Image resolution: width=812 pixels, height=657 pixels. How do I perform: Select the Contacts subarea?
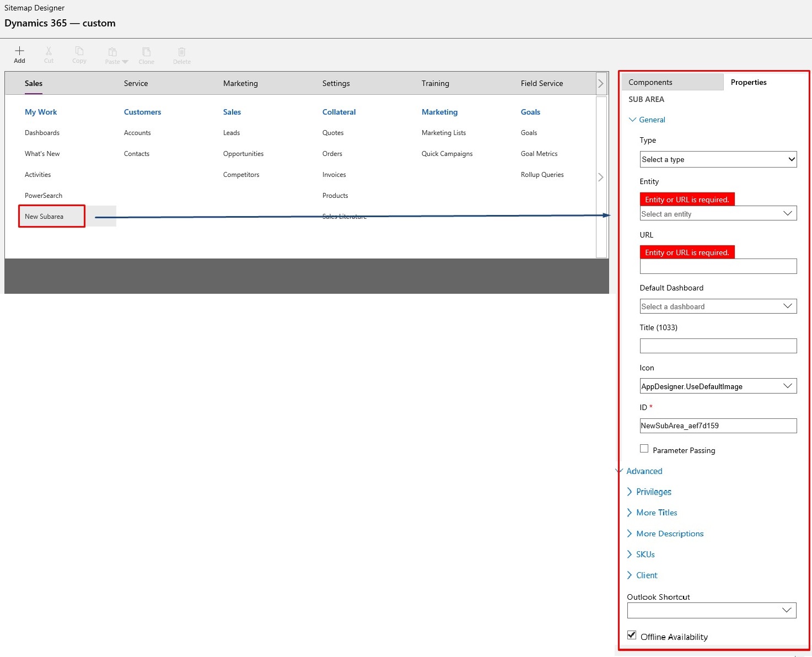137,154
